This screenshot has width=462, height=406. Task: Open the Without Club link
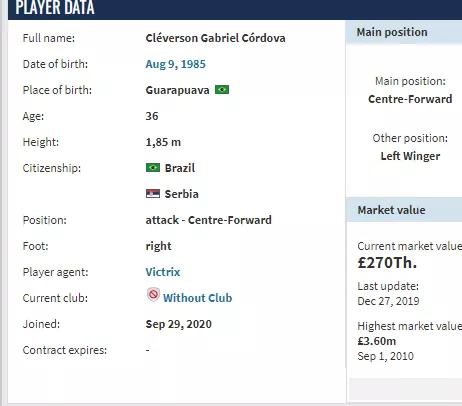[197, 298]
